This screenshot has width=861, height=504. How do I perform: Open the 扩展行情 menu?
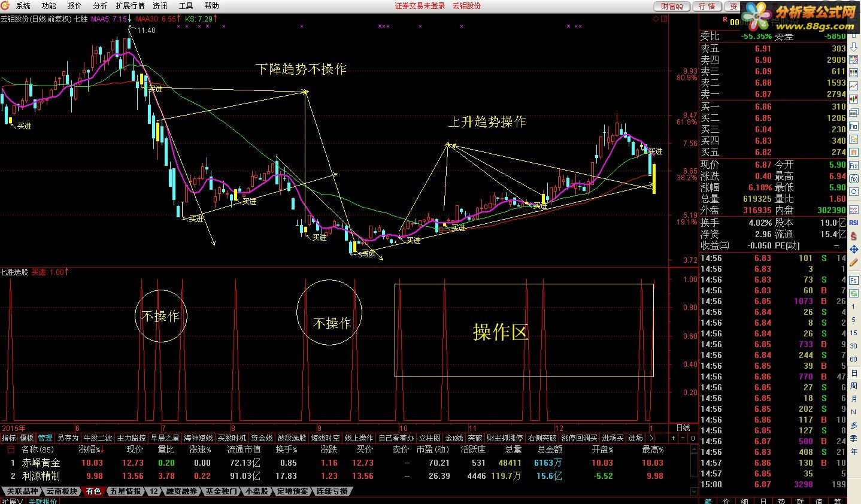coord(130,6)
